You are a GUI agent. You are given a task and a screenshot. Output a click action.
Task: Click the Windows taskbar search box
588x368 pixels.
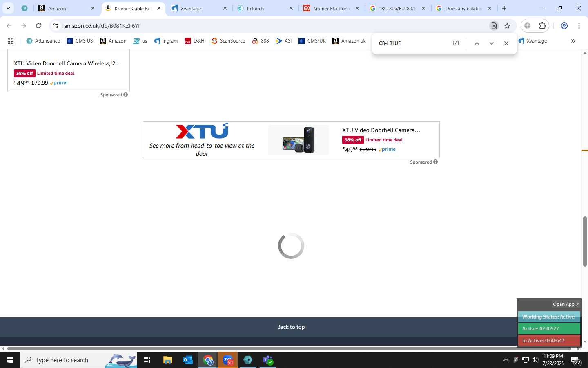78,360
